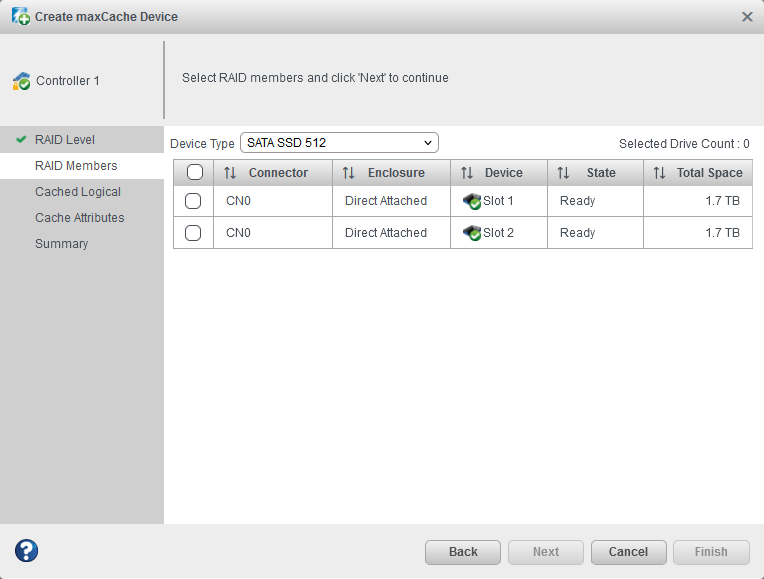Viewport: 764px width, 579px height.
Task: Sort by Total Space column arrows
Action: click(x=659, y=173)
